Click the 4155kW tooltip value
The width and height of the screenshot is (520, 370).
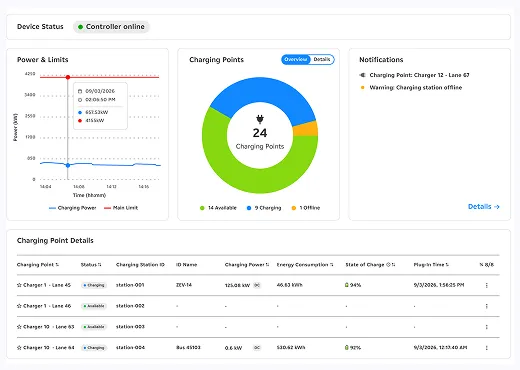95,121
